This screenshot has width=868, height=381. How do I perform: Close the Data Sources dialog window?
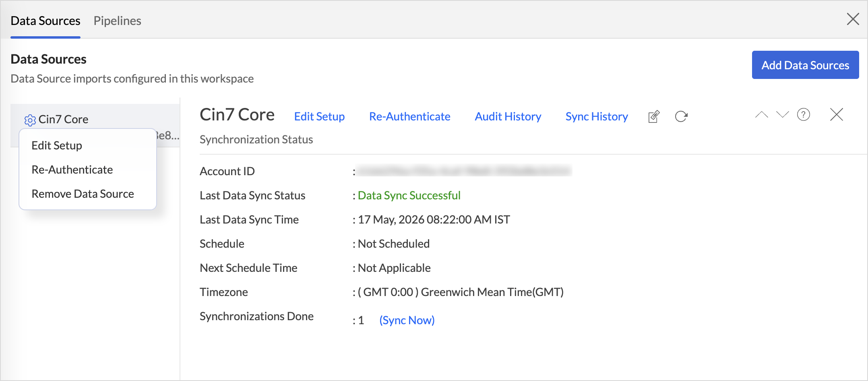coord(853,19)
